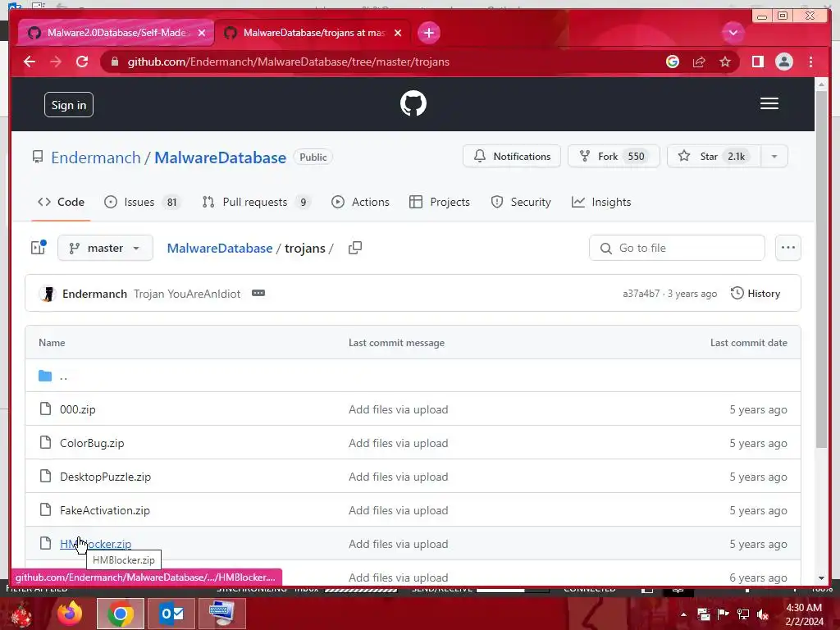Image resolution: width=840 pixels, height=630 pixels.
Task: Open the Security tab
Action: coord(521,202)
